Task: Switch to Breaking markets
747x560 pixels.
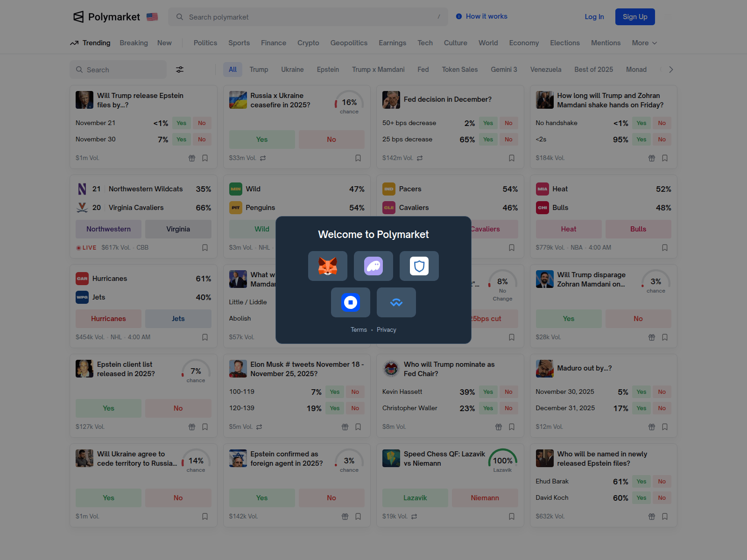Action: click(134, 43)
